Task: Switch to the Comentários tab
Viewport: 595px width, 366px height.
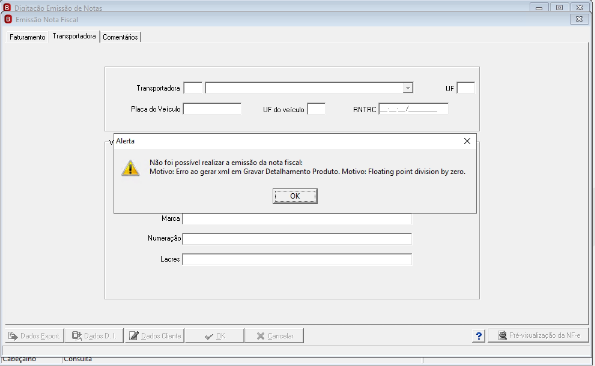Action: (120, 37)
